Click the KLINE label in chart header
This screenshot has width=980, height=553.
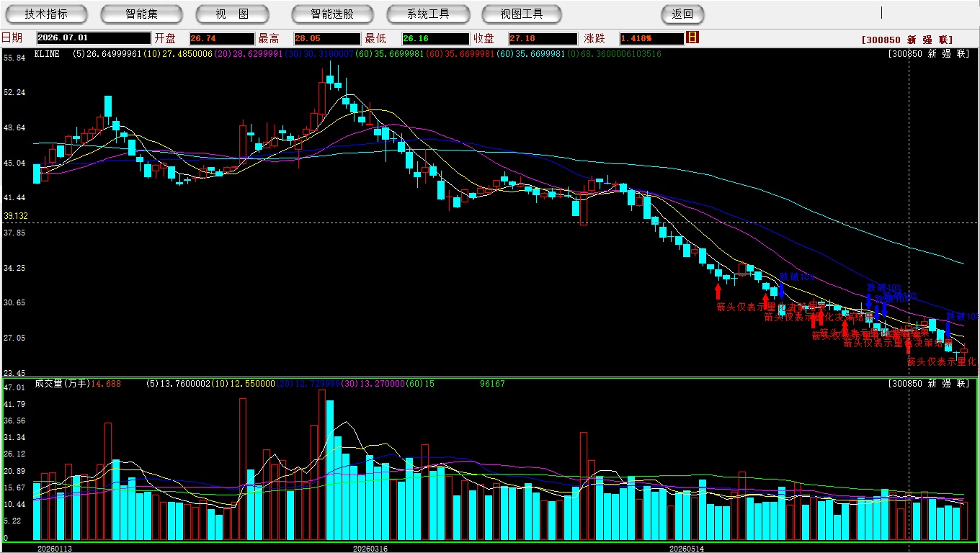point(46,54)
